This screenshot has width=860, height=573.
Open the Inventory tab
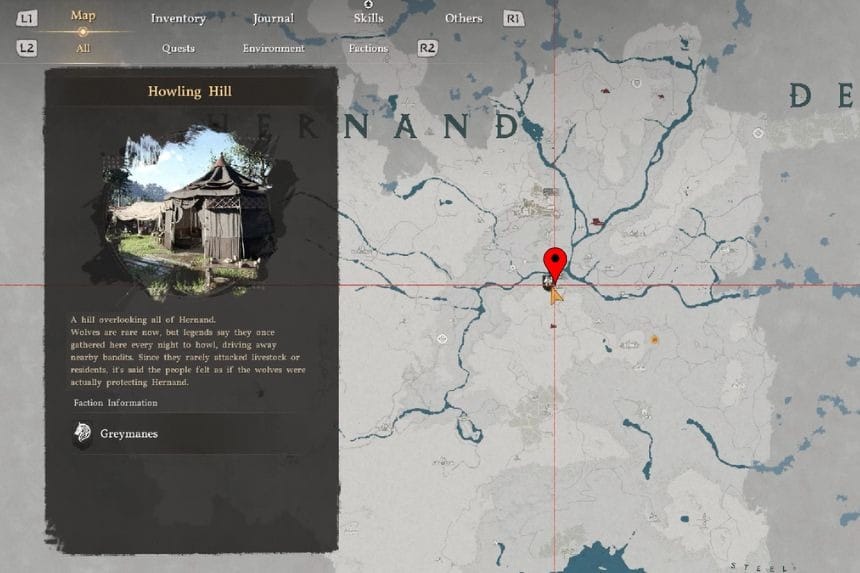(x=178, y=18)
